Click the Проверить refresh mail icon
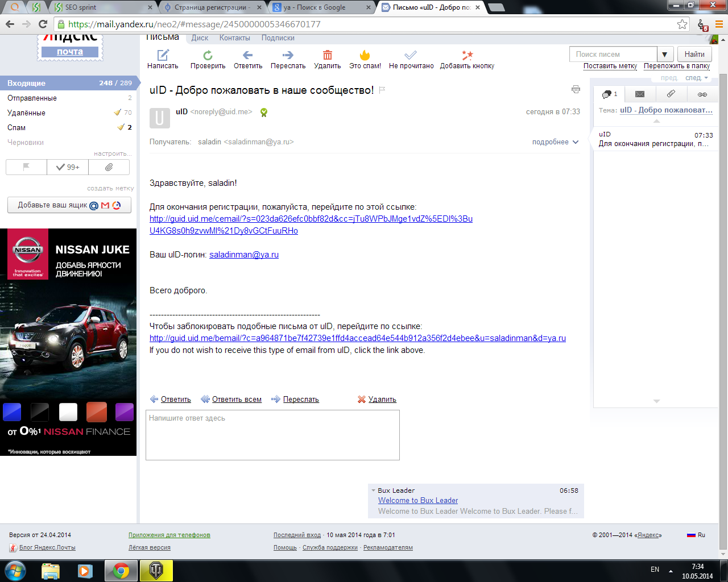The width and height of the screenshot is (728, 582). pos(208,55)
